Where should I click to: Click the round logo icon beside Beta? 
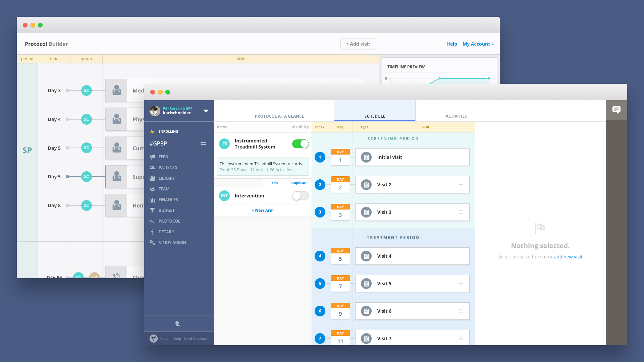pyautogui.click(x=154, y=339)
